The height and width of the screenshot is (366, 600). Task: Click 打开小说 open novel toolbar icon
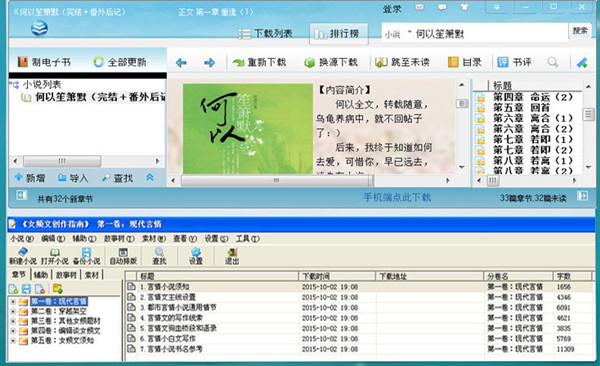point(54,256)
